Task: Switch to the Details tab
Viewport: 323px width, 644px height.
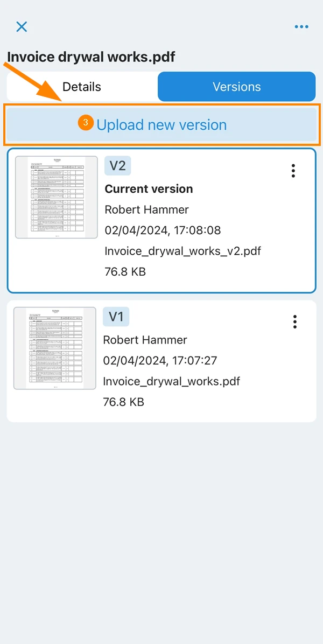Action: tap(82, 87)
